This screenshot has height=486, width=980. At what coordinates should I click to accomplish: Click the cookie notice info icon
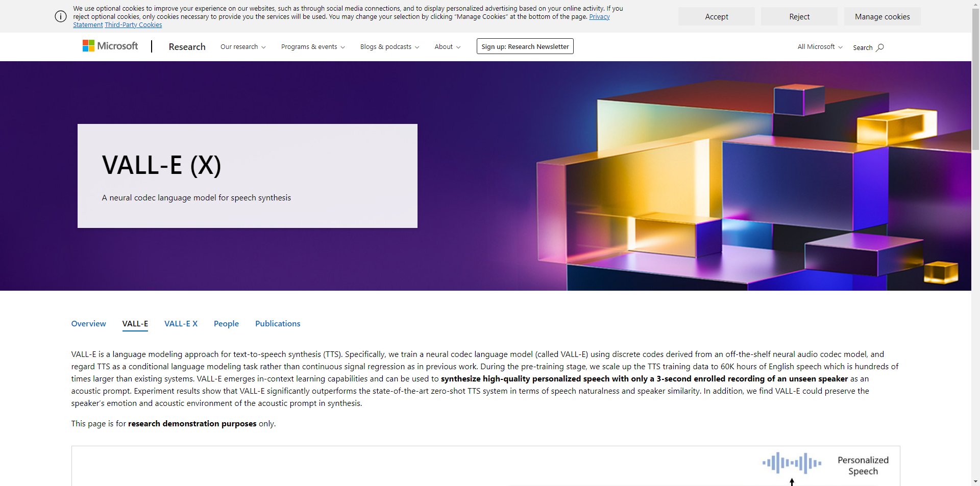pos(61,16)
